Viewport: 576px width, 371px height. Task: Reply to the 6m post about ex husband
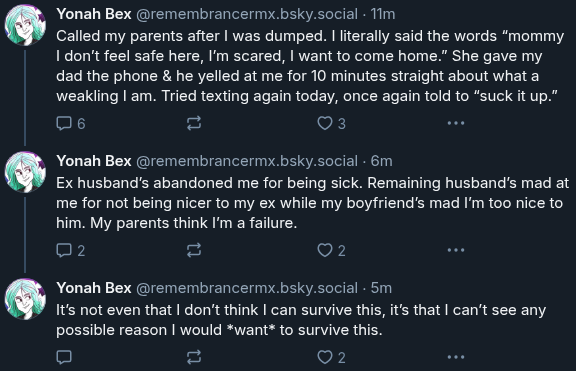tap(71, 251)
